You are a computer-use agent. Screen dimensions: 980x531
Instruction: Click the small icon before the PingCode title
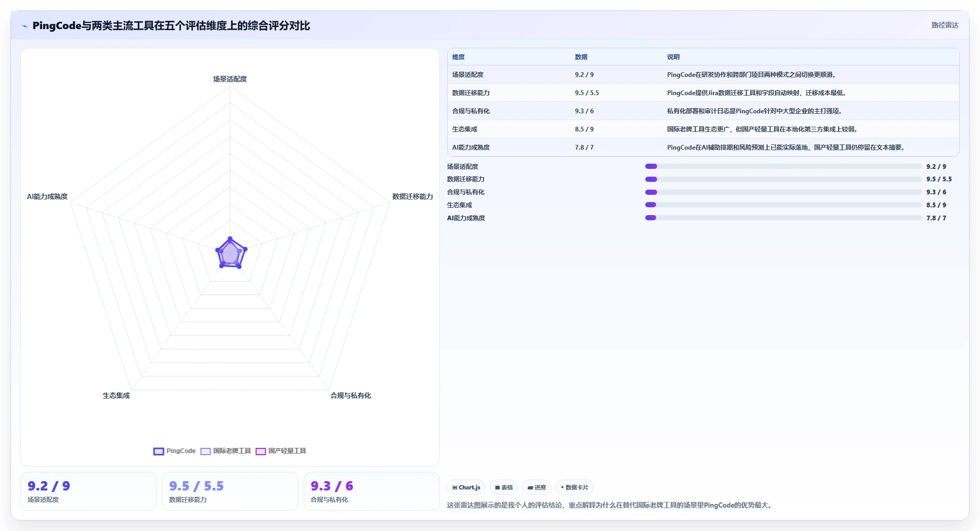coord(24,26)
